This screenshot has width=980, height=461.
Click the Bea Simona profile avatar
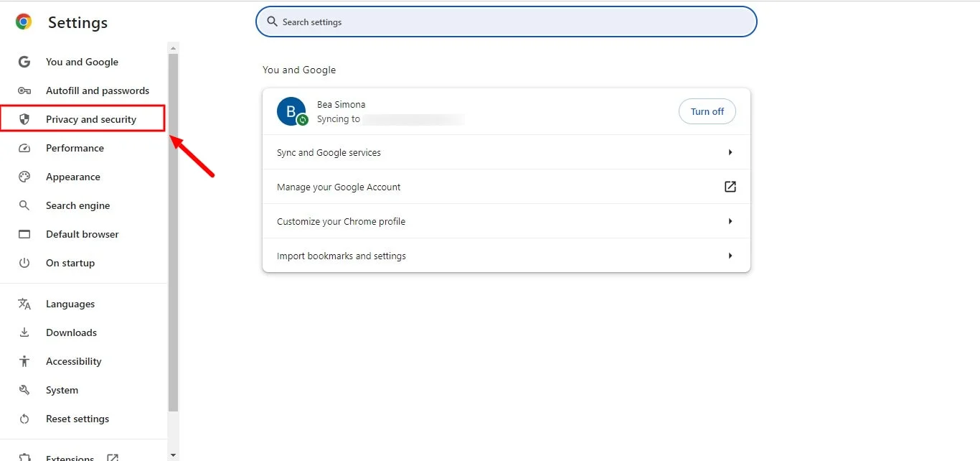tap(291, 111)
